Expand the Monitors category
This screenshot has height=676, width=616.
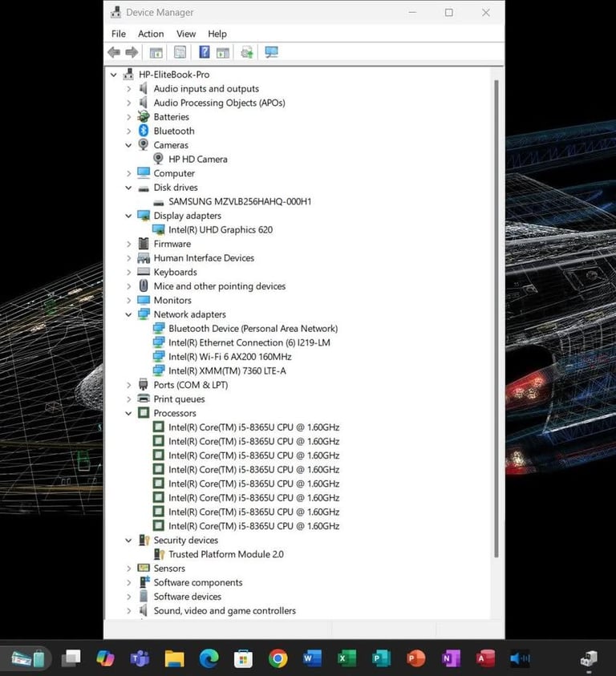[128, 301]
